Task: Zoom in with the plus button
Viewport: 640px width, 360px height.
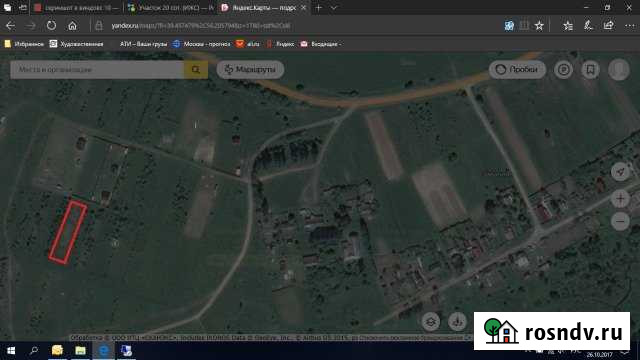Action: (620, 199)
